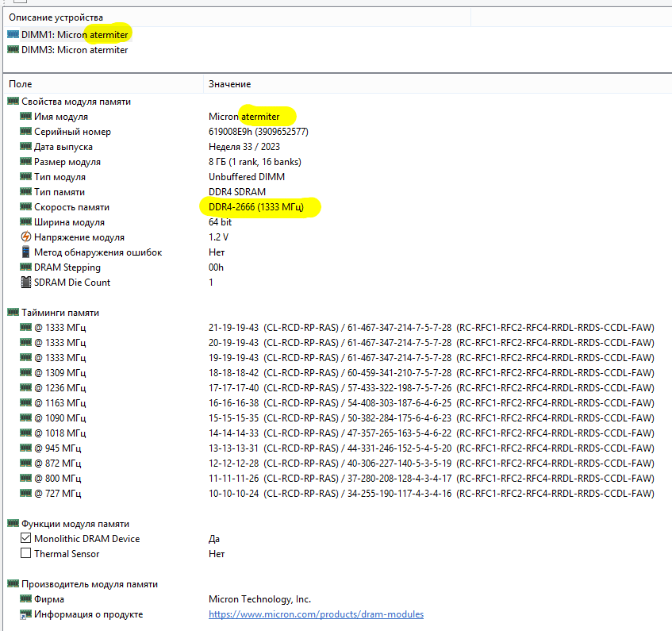
Task: Select the '64 bit' module width value
Action: coord(220,222)
